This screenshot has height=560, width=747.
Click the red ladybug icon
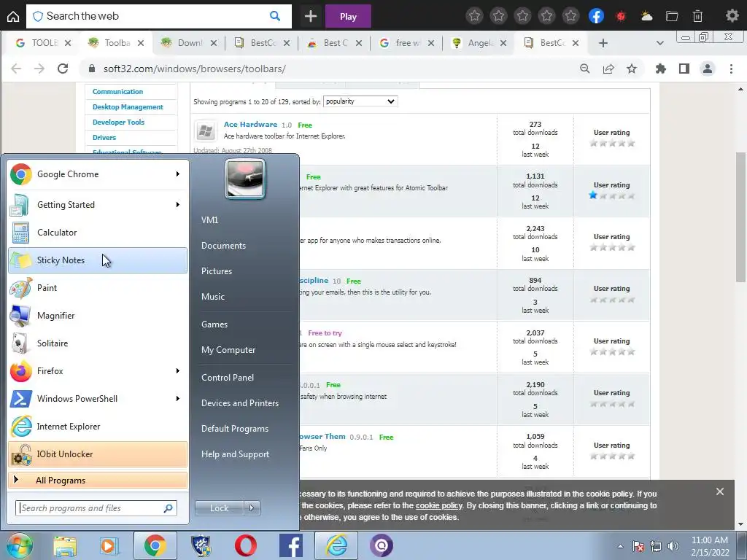click(620, 16)
